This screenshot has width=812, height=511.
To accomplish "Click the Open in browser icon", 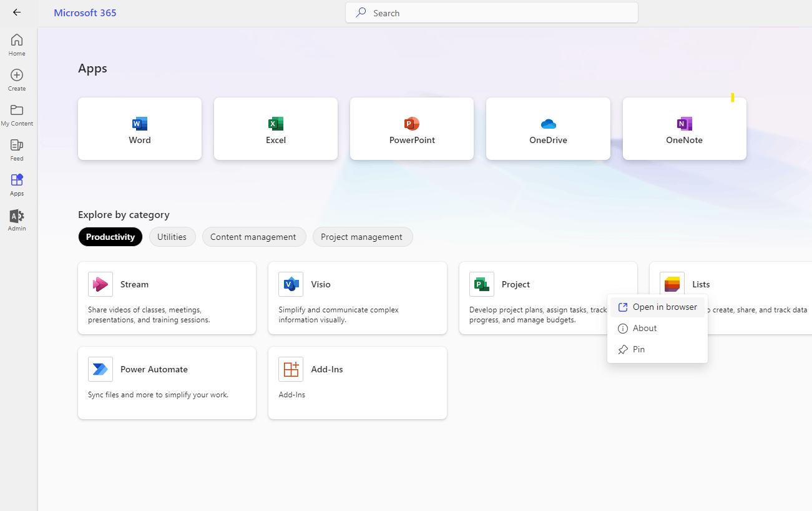I will (622, 307).
